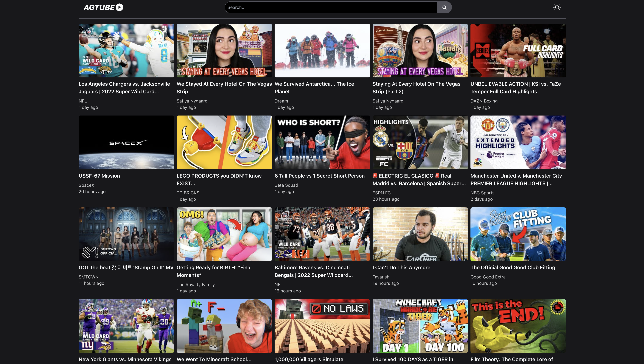Click the '2 days ago' timestamp under NBC Sports

(x=482, y=199)
